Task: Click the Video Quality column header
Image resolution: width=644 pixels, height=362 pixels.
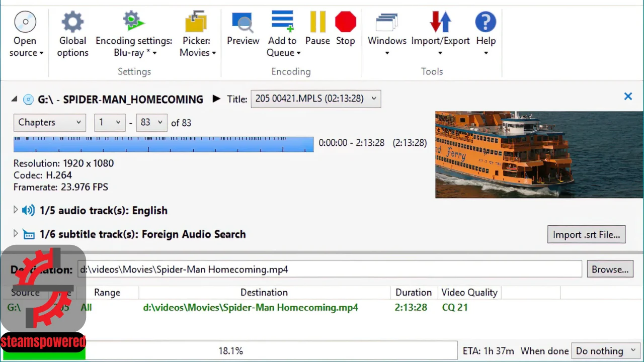Action: pos(469,292)
